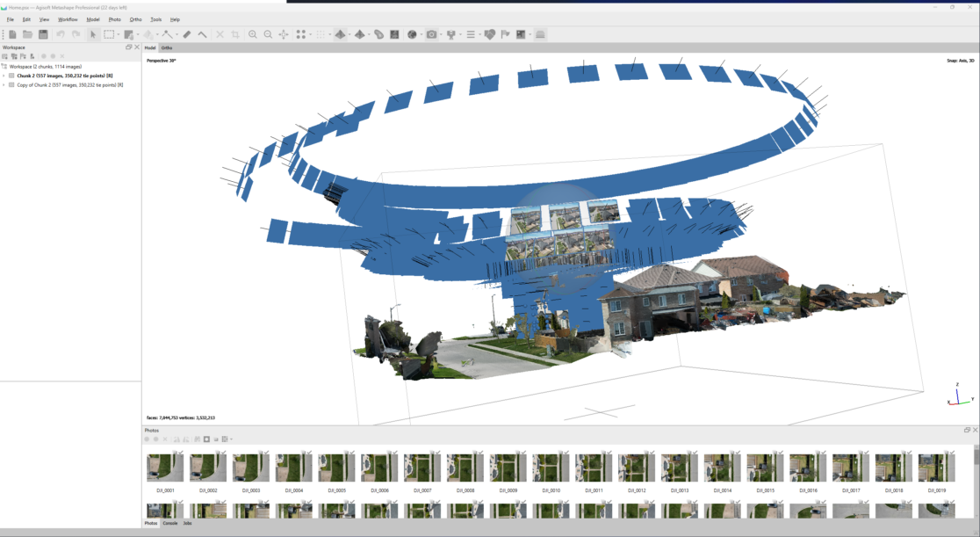Undock the Workspace panel
The width and height of the screenshot is (980, 537).
tap(129, 47)
